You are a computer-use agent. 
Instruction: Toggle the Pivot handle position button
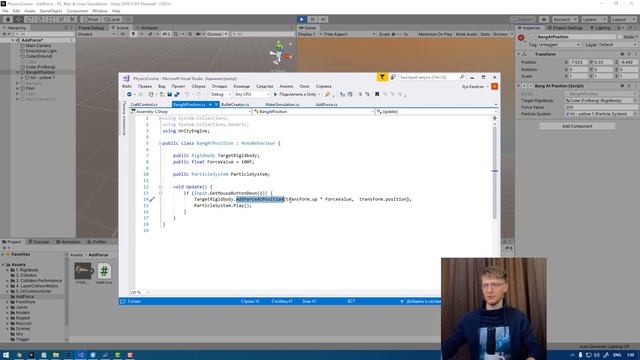(91, 19)
